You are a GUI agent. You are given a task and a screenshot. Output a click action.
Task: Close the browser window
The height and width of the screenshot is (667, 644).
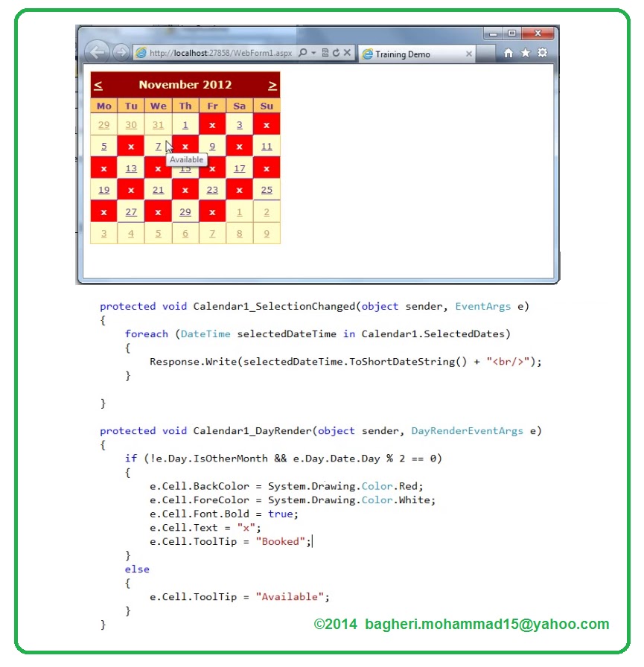pyautogui.click(x=538, y=33)
